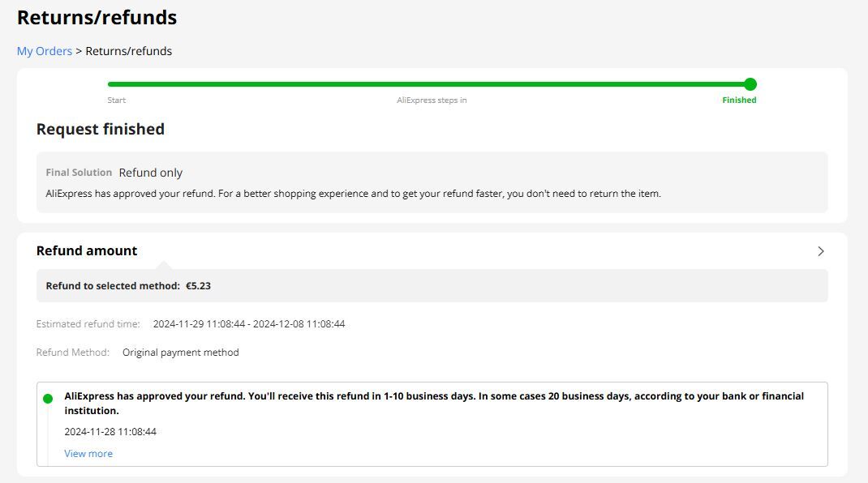Click the small triangle pointer under Refund amount

pyautogui.click(x=163, y=265)
